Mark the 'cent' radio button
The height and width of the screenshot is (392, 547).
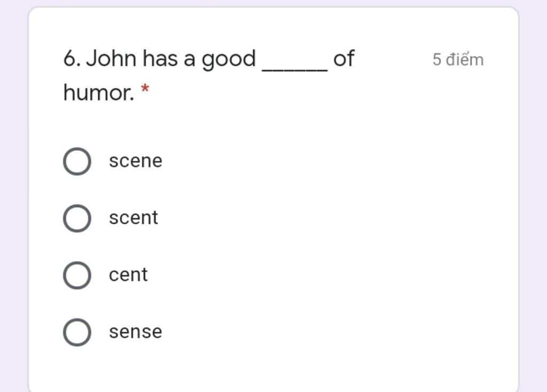pyautogui.click(x=77, y=275)
